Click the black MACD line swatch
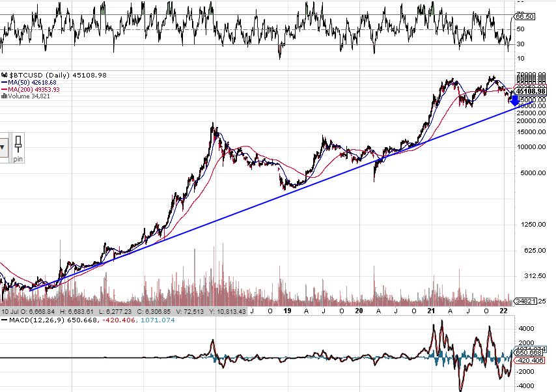 point(5,320)
